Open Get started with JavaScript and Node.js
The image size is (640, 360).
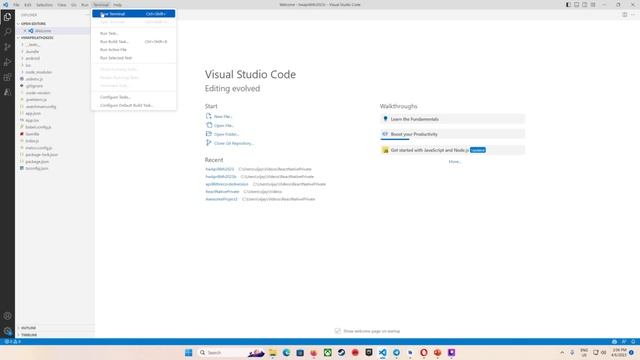tap(452, 150)
